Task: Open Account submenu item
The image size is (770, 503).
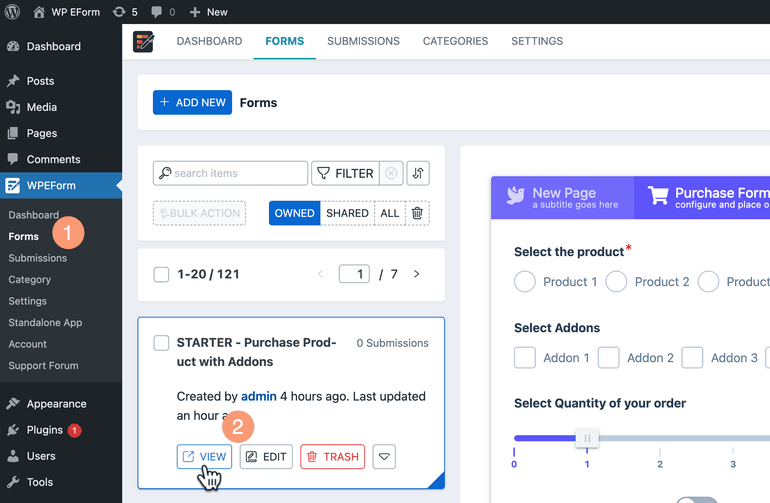Action: click(28, 344)
